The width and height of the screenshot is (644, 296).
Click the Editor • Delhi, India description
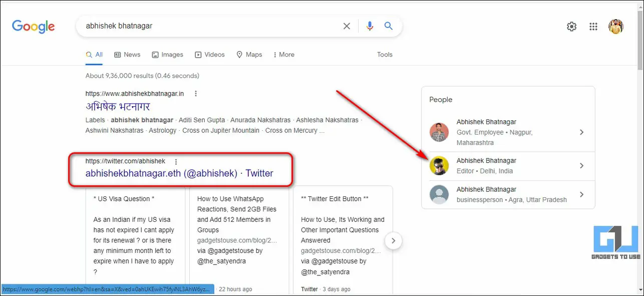pyautogui.click(x=485, y=171)
